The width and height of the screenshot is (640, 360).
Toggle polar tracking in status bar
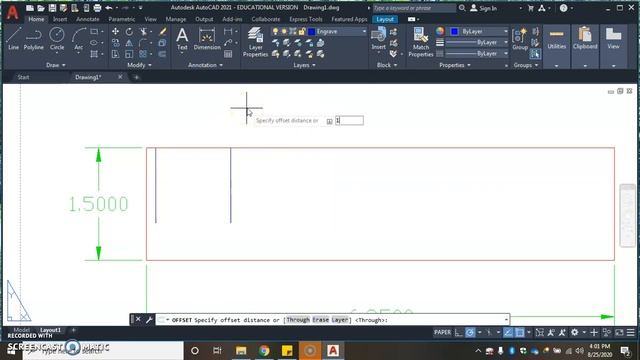470,333
